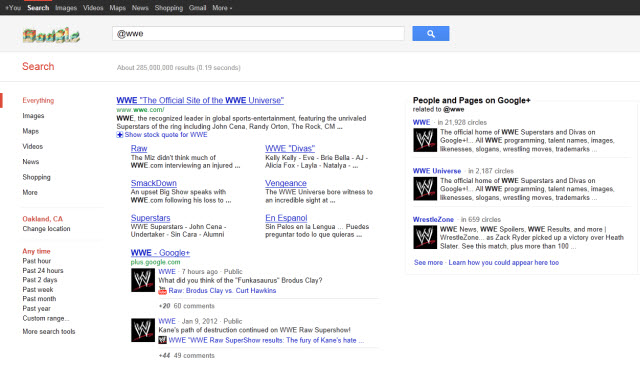Image resolution: width=640 pixels, height=367 pixels.
Task: Open WWE - Google+ result
Action: [160, 253]
